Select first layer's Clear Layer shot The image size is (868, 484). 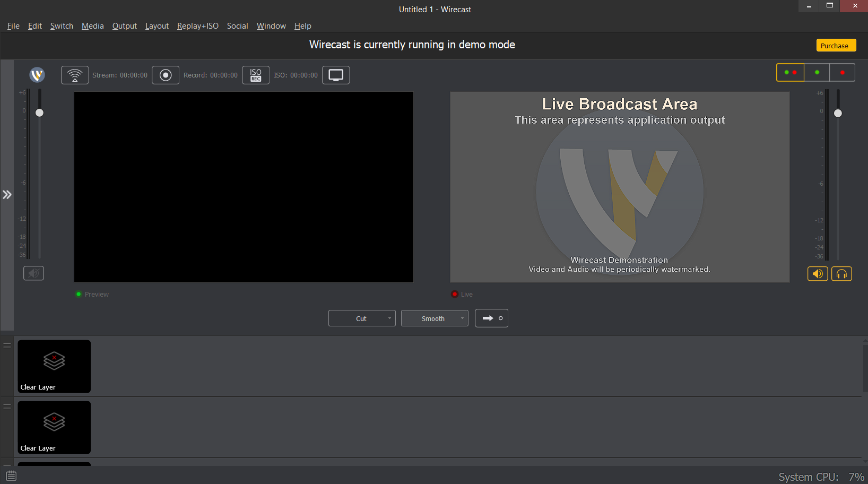coord(54,366)
